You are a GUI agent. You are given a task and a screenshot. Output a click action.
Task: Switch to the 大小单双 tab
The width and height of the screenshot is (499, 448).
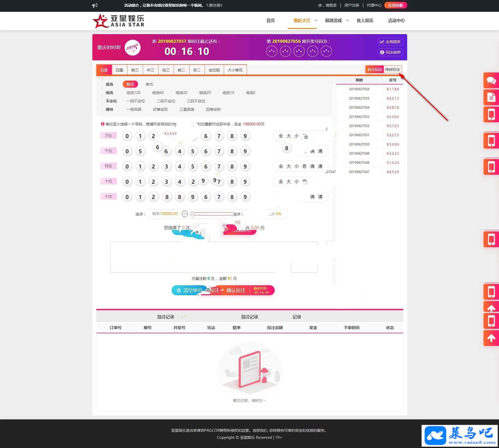click(235, 70)
